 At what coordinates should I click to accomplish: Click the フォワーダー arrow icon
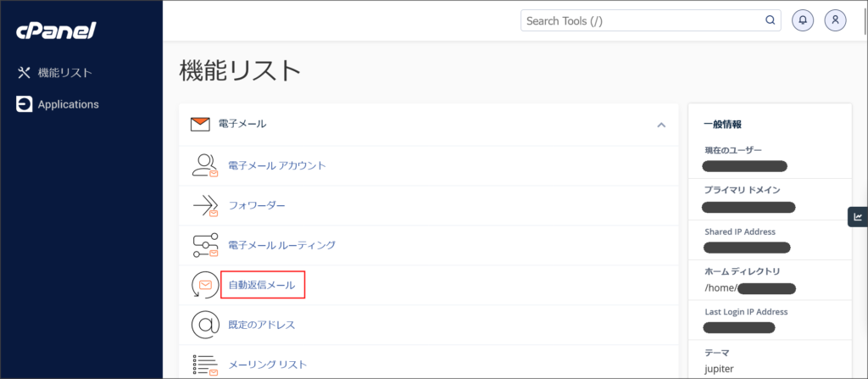204,206
